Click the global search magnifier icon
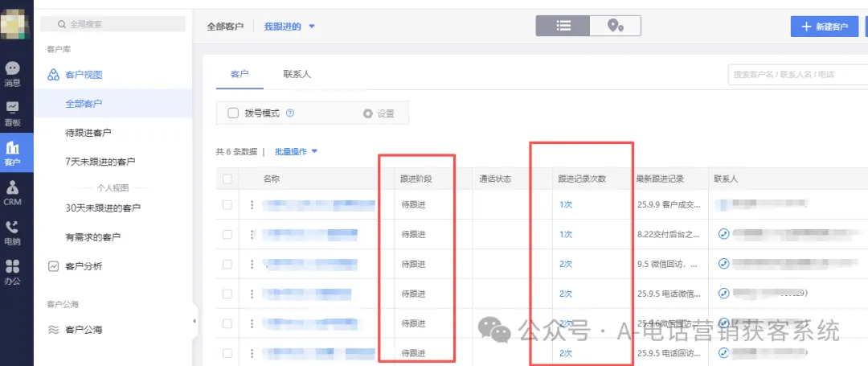The image size is (868, 366). point(62,24)
